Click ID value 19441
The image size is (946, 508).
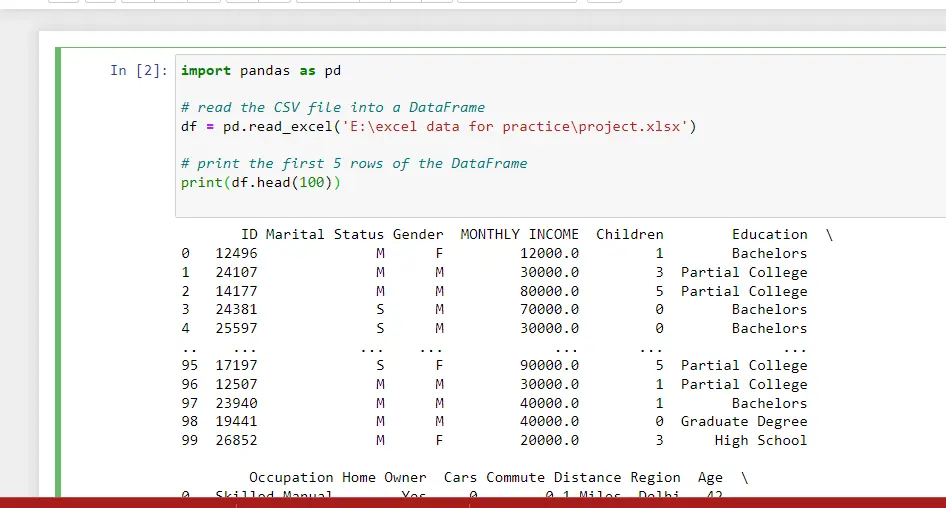[236, 422]
